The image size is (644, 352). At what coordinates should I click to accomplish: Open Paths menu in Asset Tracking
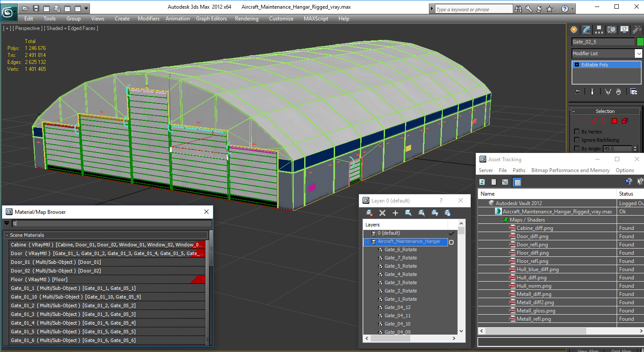coord(519,170)
